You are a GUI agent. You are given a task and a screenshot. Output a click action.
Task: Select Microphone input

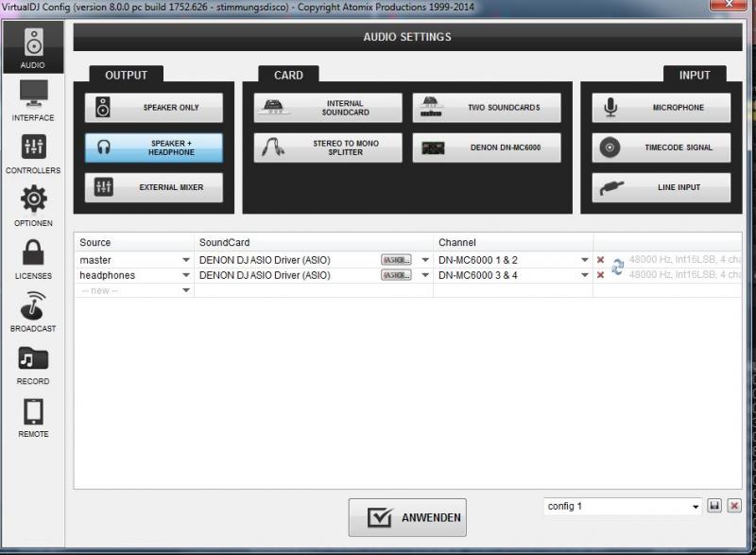[x=661, y=108]
